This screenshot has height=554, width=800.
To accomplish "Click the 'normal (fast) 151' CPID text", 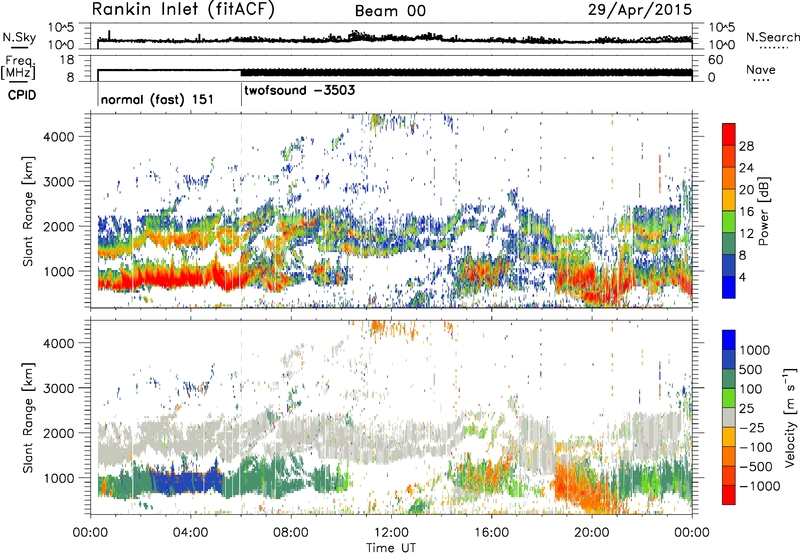I will (157, 99).
